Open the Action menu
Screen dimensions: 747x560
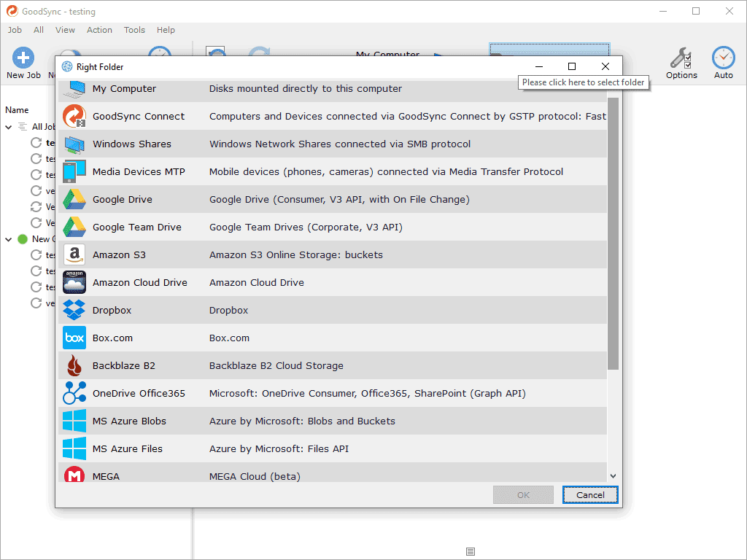tap(99, 30)
